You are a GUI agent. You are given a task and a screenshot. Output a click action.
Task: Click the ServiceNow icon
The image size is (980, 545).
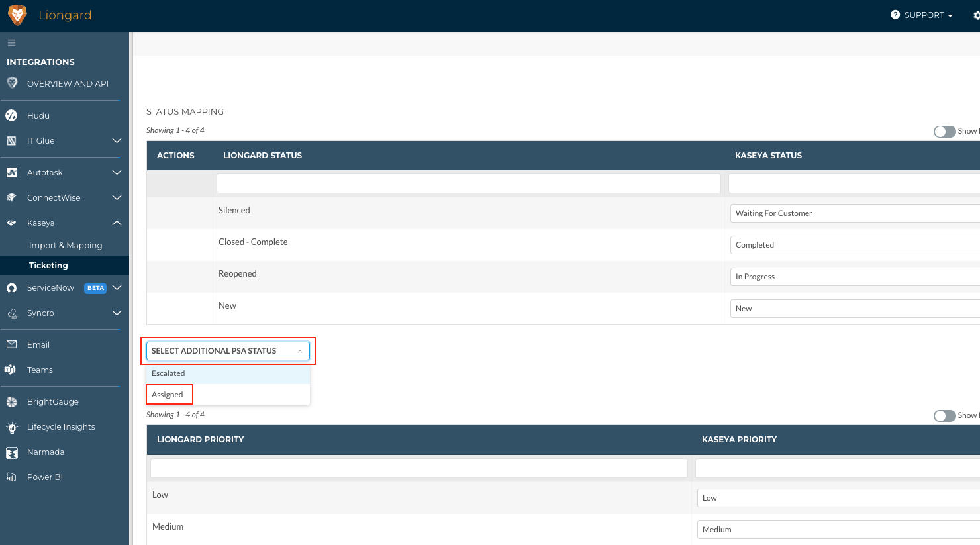[11, 288]
